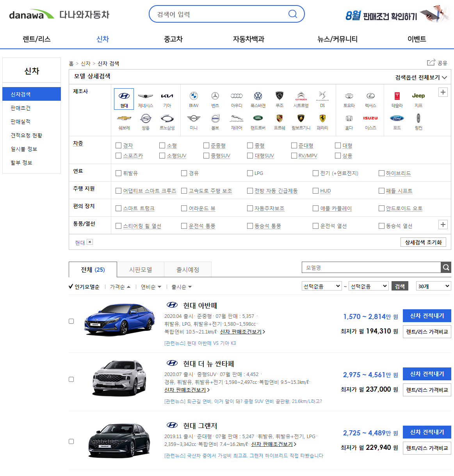Select the Renault Samsung (르노삼성) logo
This screenshot has width=454, height=476.
click(167, 121)
